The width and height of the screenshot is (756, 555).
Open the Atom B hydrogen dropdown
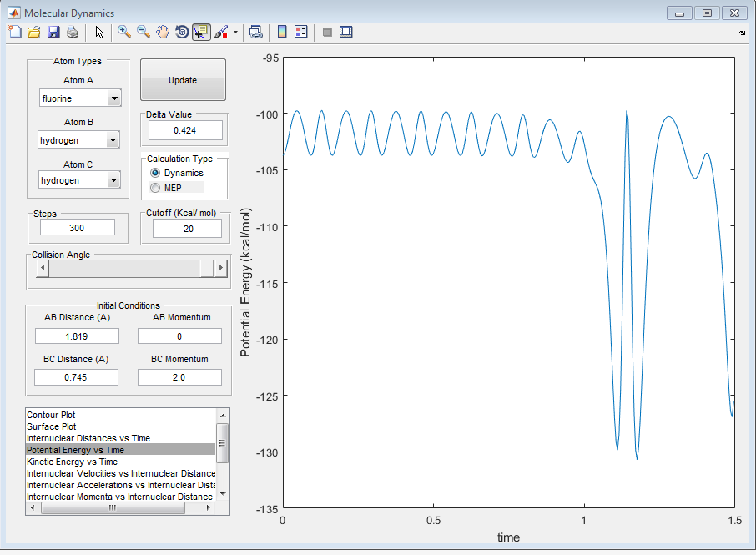coord(114,140)
